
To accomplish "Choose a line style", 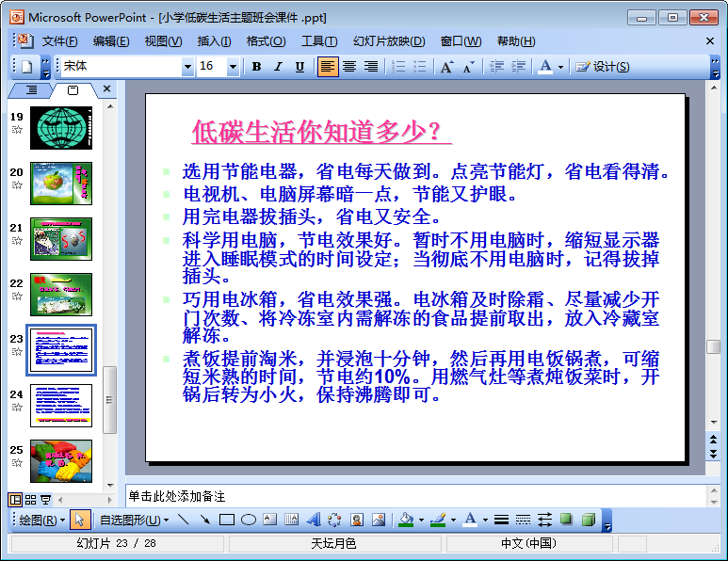I will pyautogui.click(x=501, y=520).
